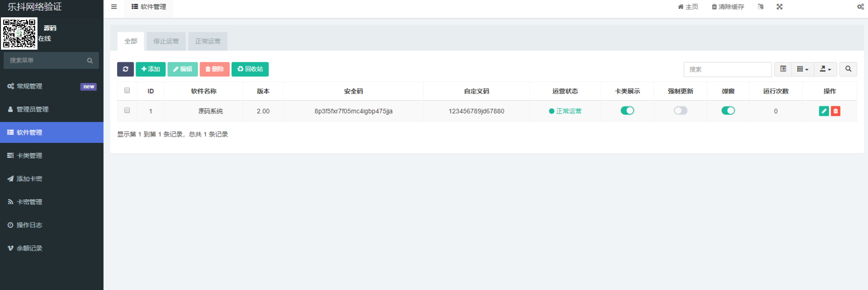This screenshot has height=290, width=868.
Task: Open the 回收站 recycle bin button
Action: point(250,69)
